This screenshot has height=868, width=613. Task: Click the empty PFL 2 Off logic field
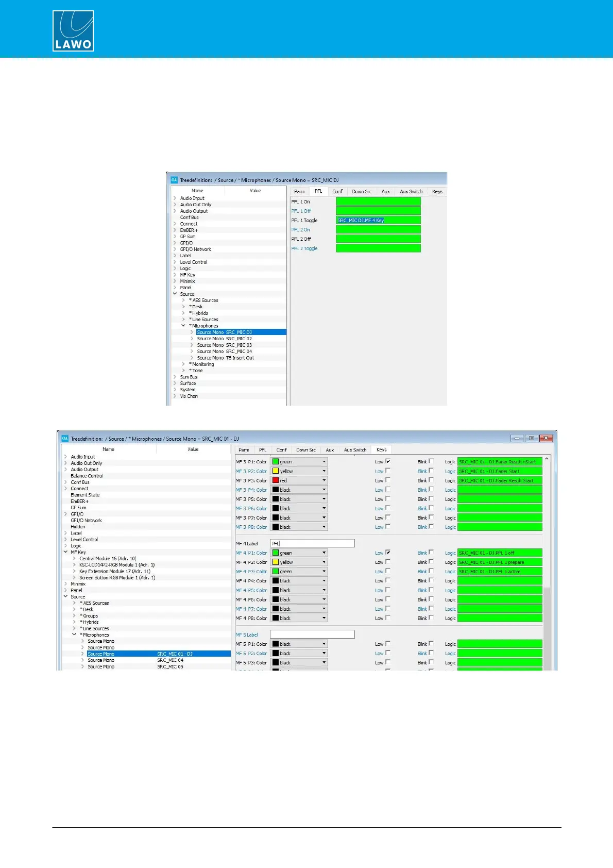click(378, 239)
